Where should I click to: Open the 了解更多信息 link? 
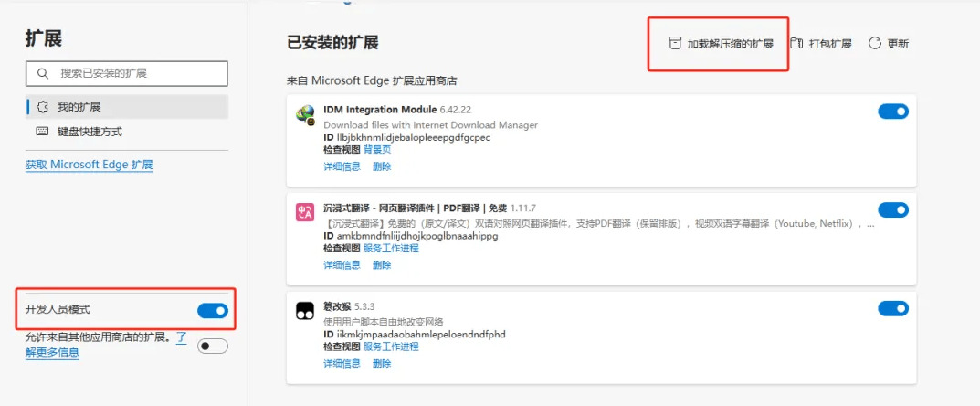coord(52,351)
